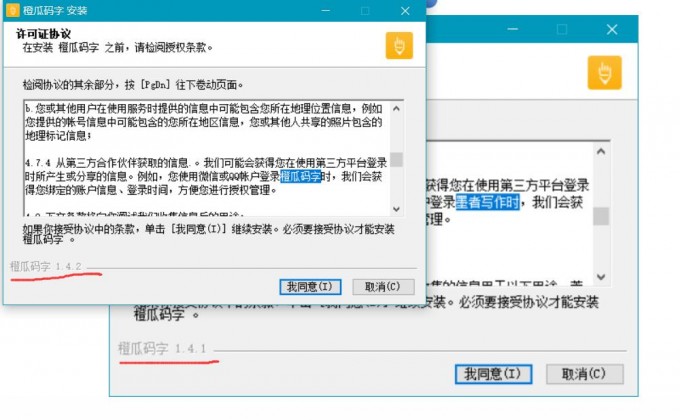Click 我同意(I) in the 1.4.1 installer
Screen dimensions: 680x420
click(491, 374)
